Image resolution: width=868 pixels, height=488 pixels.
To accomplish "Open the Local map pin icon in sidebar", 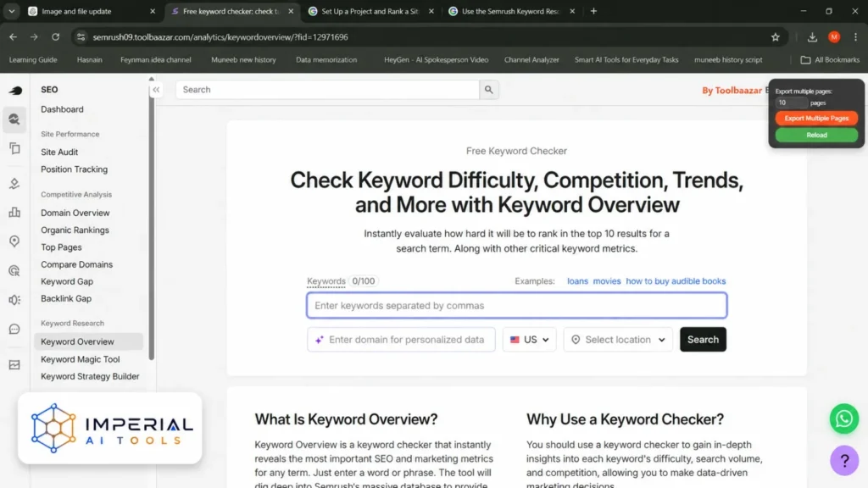I will click(x=14, y=241).
